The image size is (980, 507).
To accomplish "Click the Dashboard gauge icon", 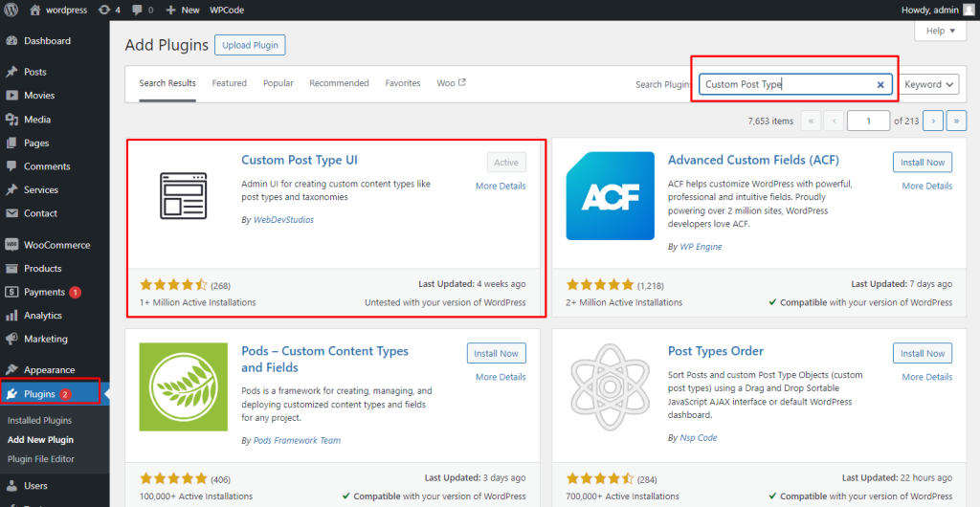I will (x=11, y=40).
